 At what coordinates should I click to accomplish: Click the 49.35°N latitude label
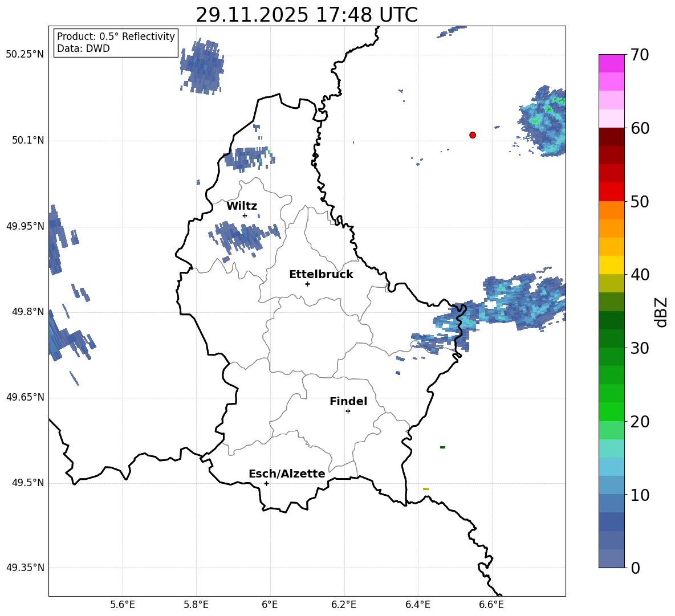click(x=25, y=568)
